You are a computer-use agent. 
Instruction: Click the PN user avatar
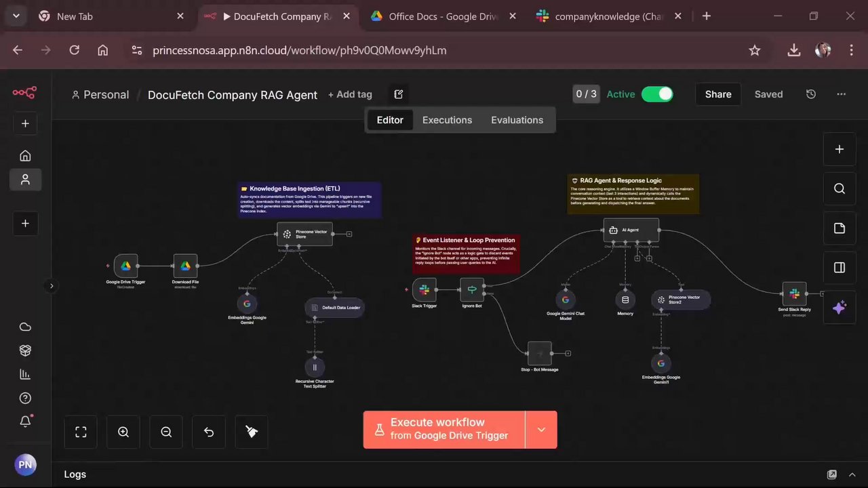(25, 464)
